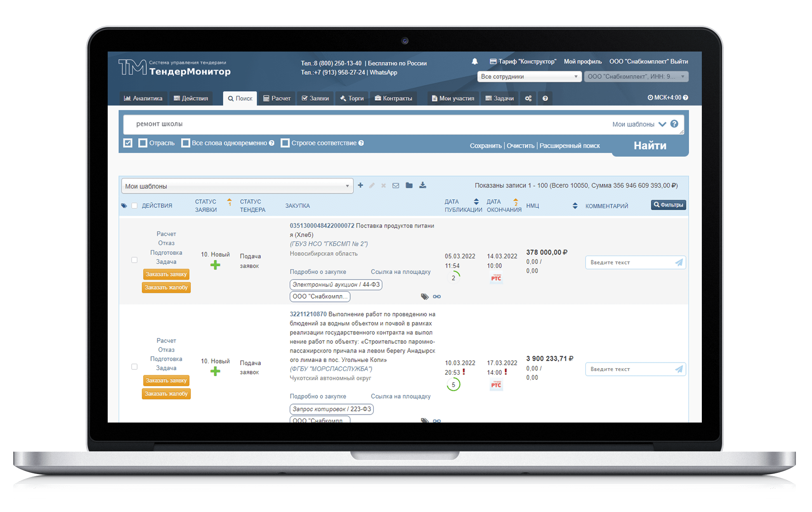Toggle the checked checkbox before Отрасль
Screen dimensions: 812x512
coord(128,143)
